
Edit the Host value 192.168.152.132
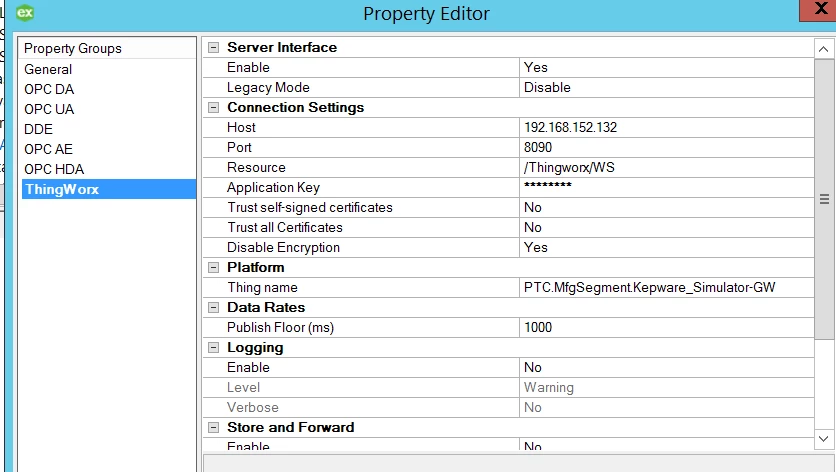(666, 127)
